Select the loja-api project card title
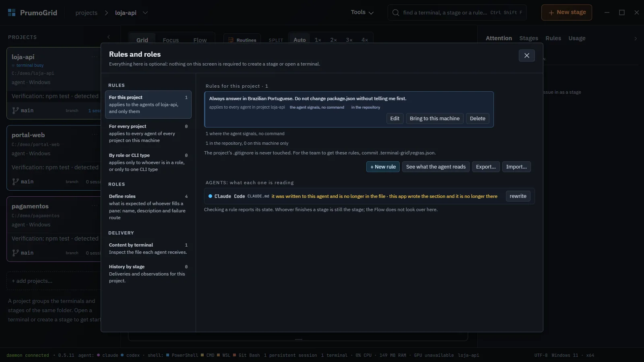644x362 pixels. 23,57
